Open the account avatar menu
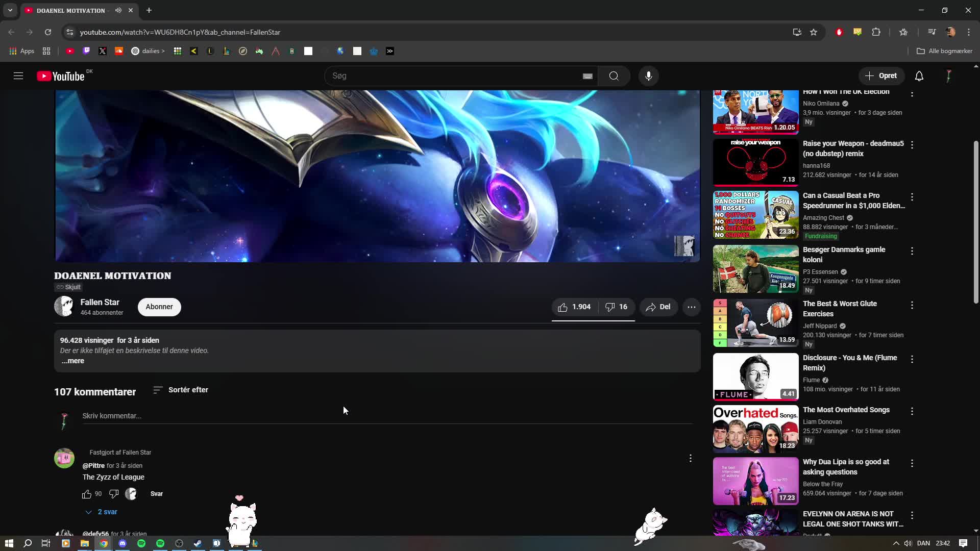The width and height of the screenshot is (980, 551). pos(948,76)
